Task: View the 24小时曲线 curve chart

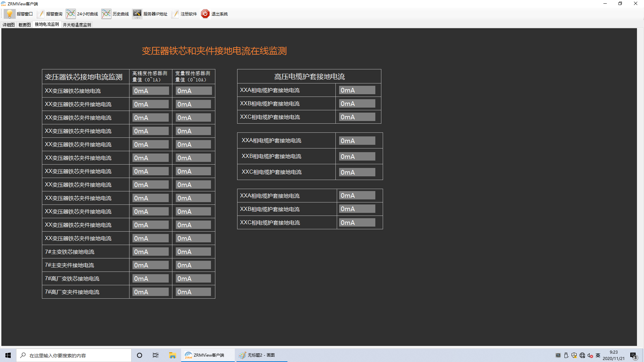Action: tap(82, 14)
